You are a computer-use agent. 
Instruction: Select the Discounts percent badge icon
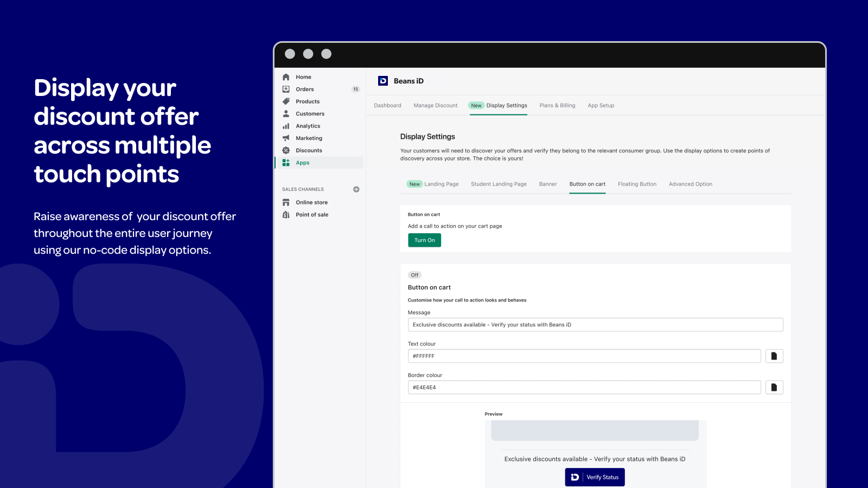286,151
